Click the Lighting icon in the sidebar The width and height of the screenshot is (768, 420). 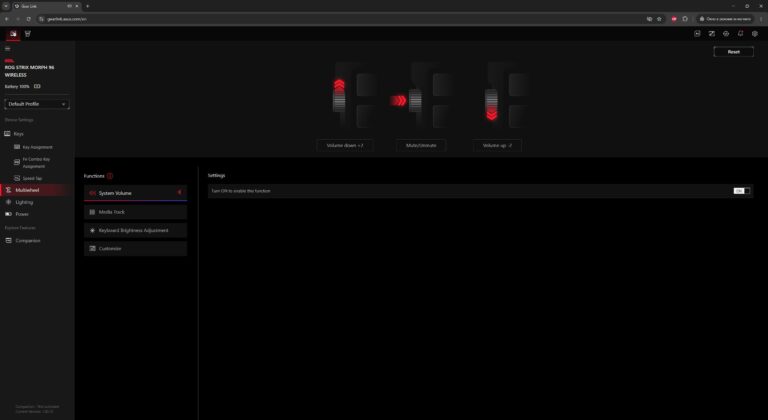click(x=8, y=202)
